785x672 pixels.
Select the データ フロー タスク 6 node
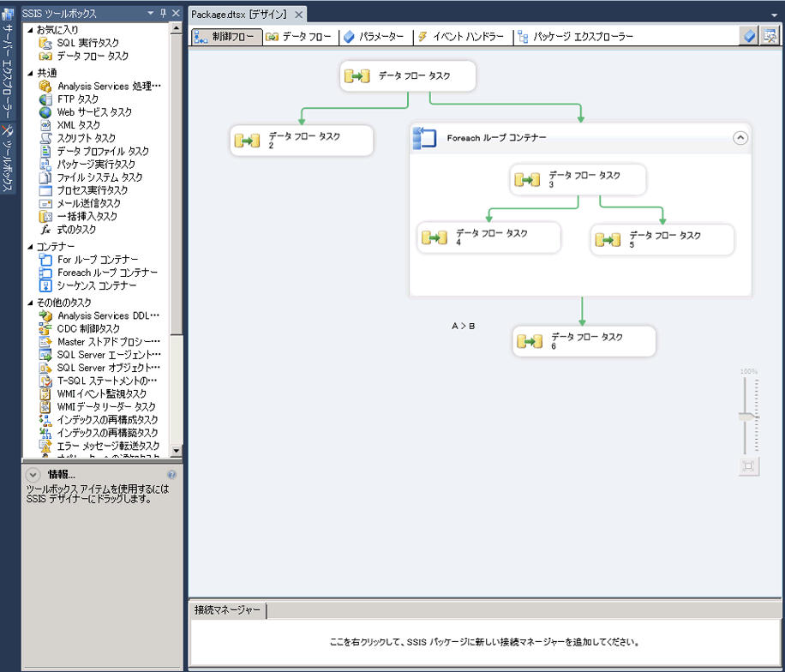tap(584, 341)
